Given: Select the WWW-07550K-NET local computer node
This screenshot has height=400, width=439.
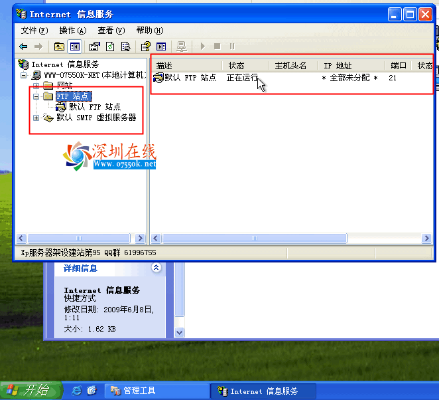Looking at the screenshot, I should [94, 75].
